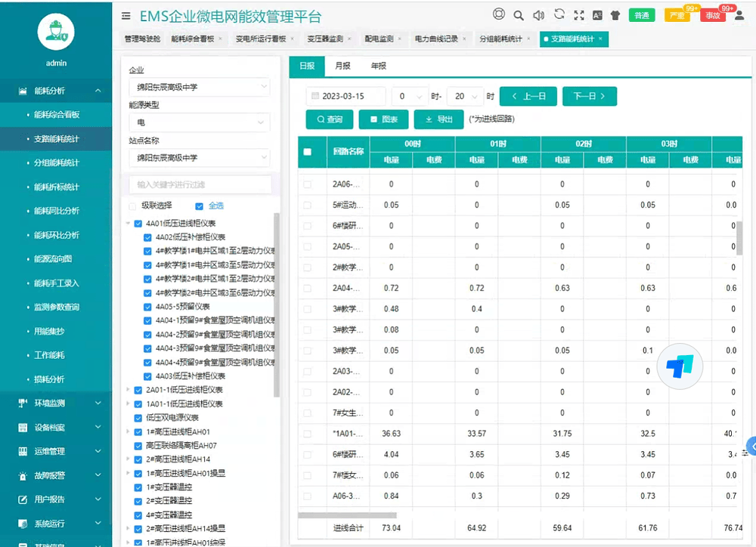This screenshot has width=756, height=547.
Task: Toggle the 全选 select-all checkbox
Action: tap(200, 206)
